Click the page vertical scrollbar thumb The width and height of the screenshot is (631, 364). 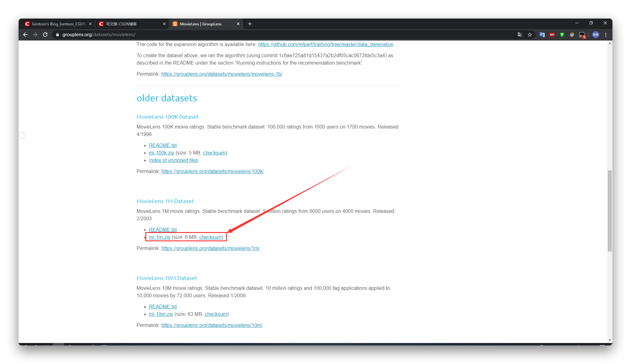click(610, 211)
